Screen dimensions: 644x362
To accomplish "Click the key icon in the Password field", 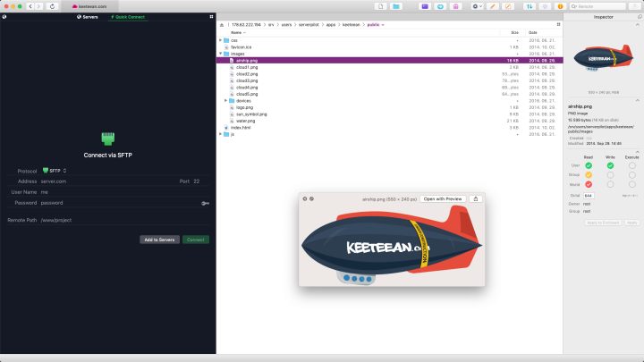I will (206, 203).
